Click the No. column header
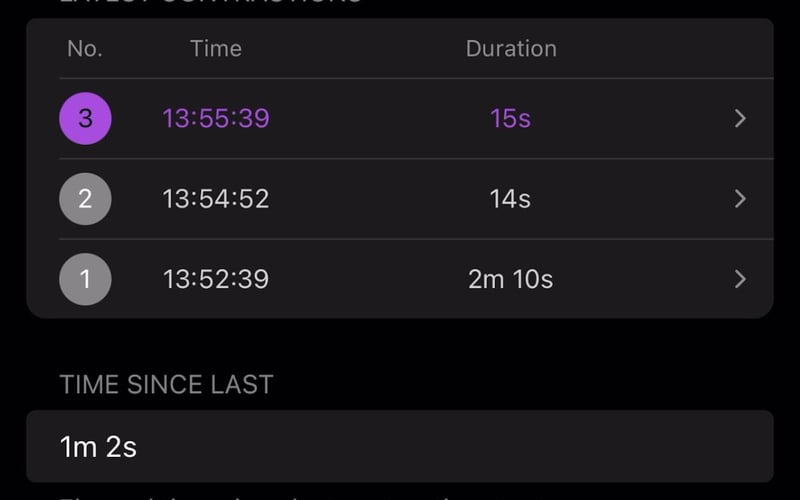The width and height of the screenshot is (800, 500). 85,48
